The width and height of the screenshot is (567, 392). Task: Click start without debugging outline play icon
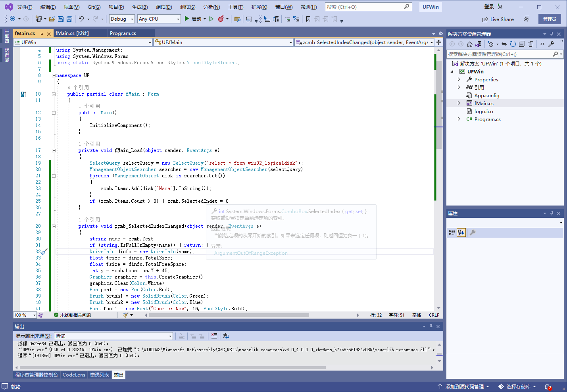coord(211,19)
